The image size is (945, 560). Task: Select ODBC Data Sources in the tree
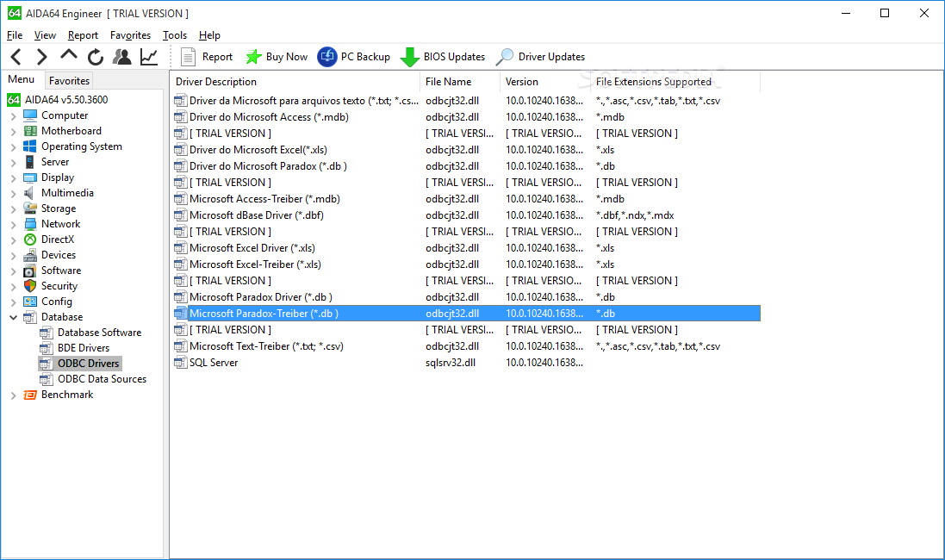click(102, 378)
